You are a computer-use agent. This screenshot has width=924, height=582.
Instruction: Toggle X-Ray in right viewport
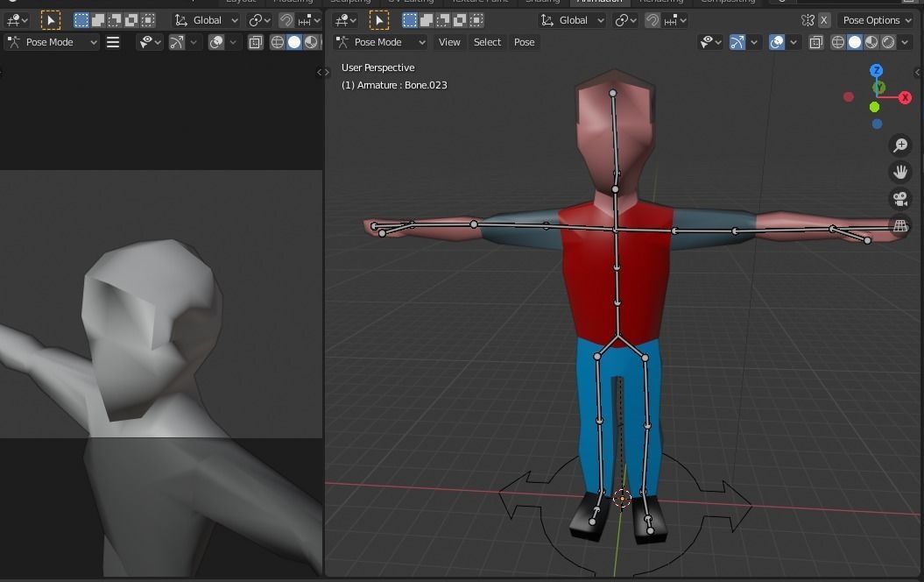pos(815,42)
